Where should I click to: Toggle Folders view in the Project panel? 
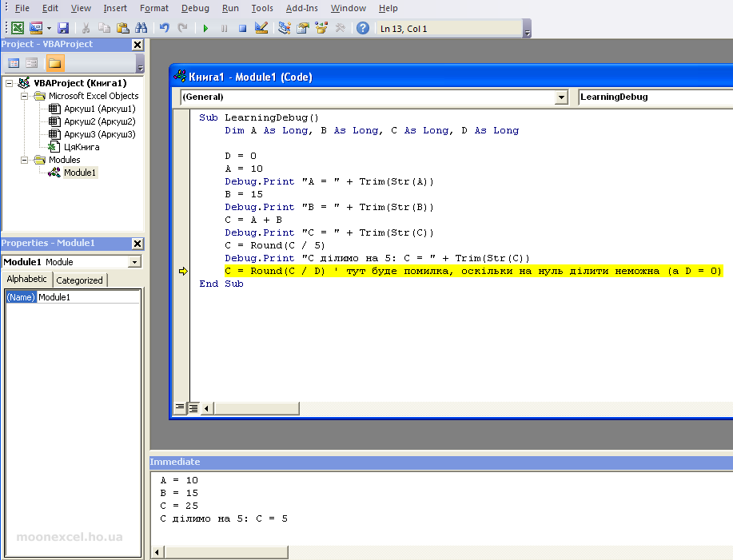[x=54, y=63]
